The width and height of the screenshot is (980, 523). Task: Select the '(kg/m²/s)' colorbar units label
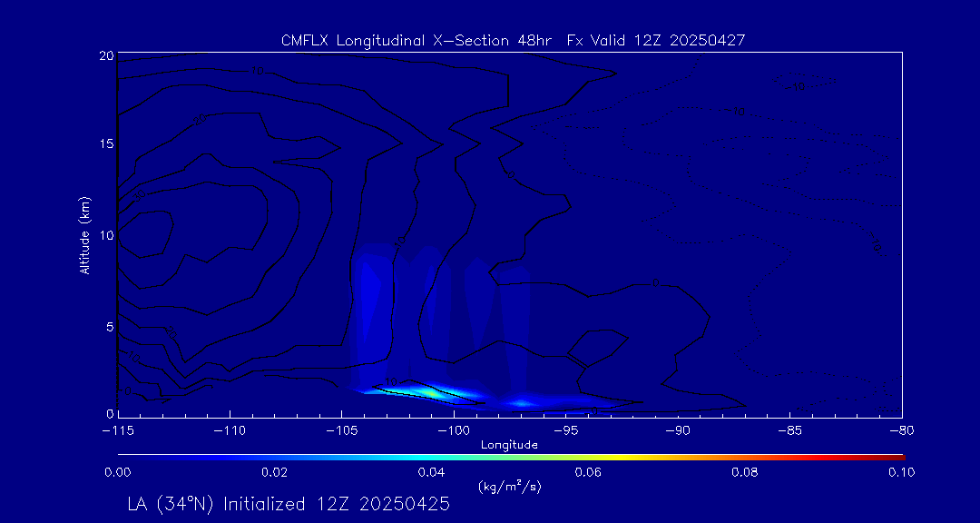509,487
